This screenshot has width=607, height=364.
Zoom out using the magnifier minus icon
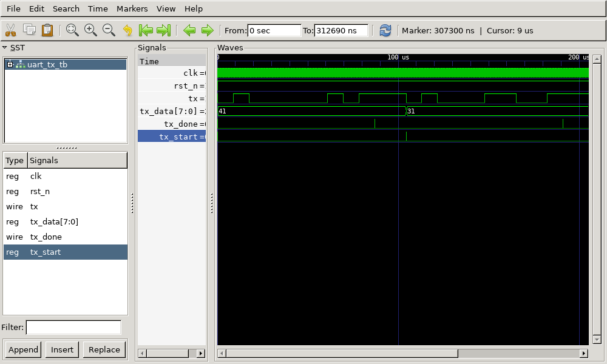pyautogui.click(x=109, y=30)
